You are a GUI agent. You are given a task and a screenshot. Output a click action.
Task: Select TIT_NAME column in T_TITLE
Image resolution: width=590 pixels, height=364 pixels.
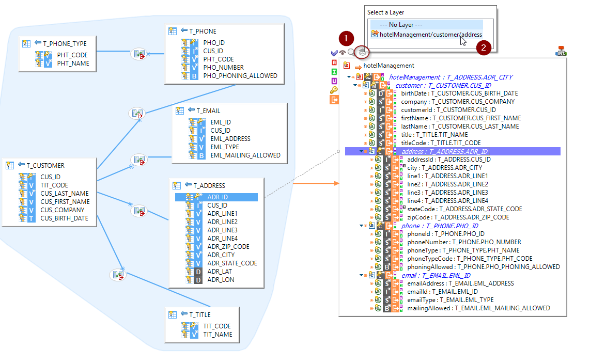pyautogui.click(x=218, y=334)
